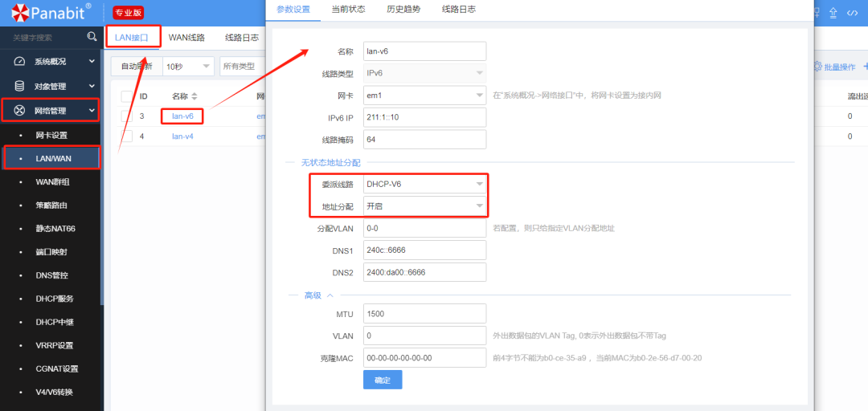Open CGNAT设置 in sidebar
The width and height of the screenshot is (868, 411).
point(56,369)
